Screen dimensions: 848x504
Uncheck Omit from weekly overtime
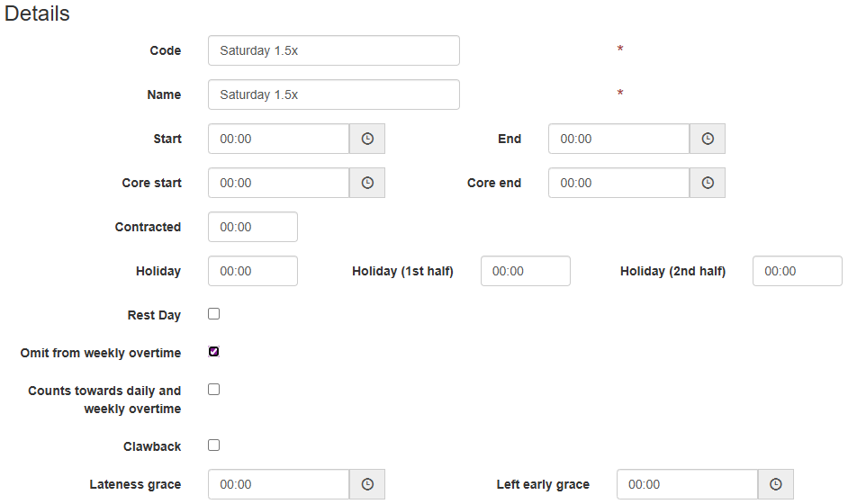(x=214, y=352)
